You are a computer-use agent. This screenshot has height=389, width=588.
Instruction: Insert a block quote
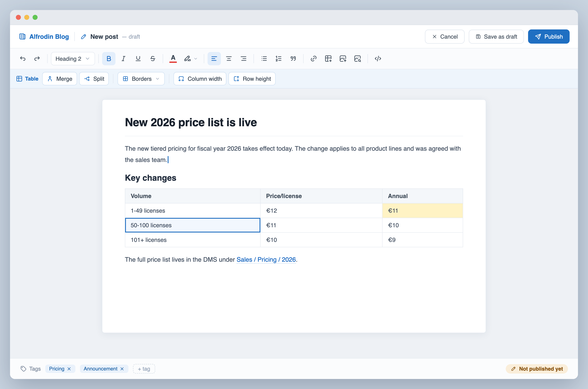tap(293, 59)
